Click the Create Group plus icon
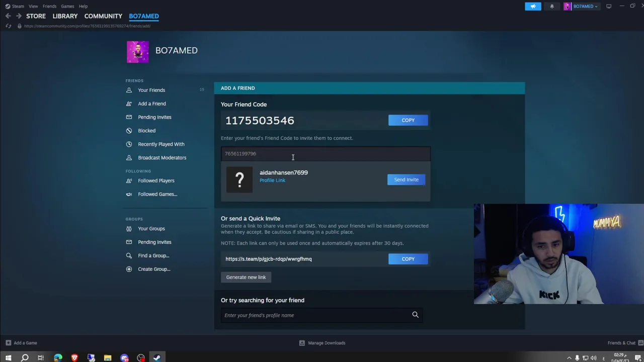This screenshot has width=644, height=362. point(129,269)
